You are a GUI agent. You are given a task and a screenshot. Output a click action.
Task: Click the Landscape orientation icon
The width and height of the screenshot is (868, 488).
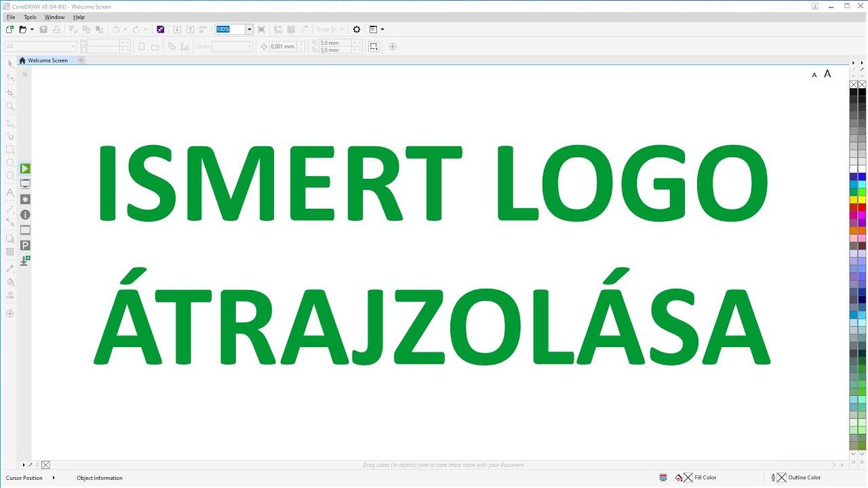155,47
